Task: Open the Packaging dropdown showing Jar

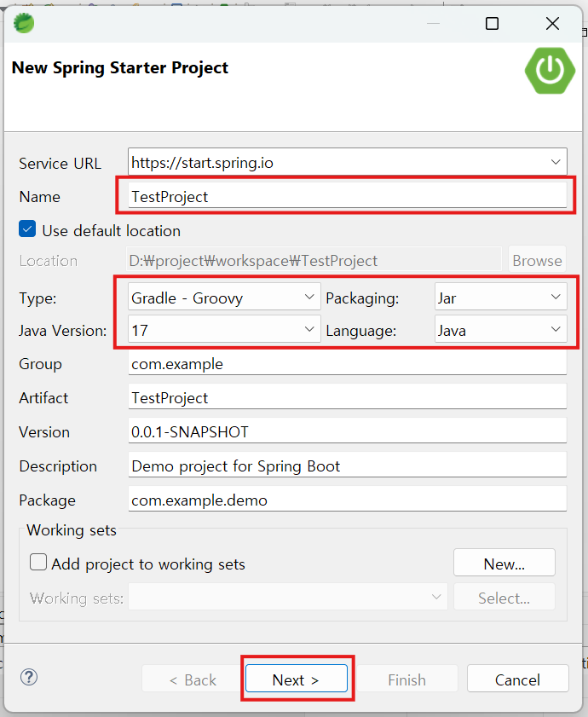Action: coord(501,298)
